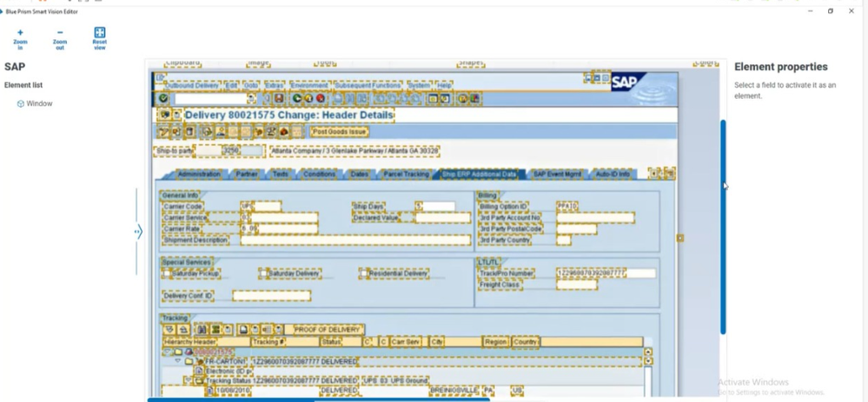
Task: Click the SAP command field dropdown arrow
Action: click(x=252, y=98)
